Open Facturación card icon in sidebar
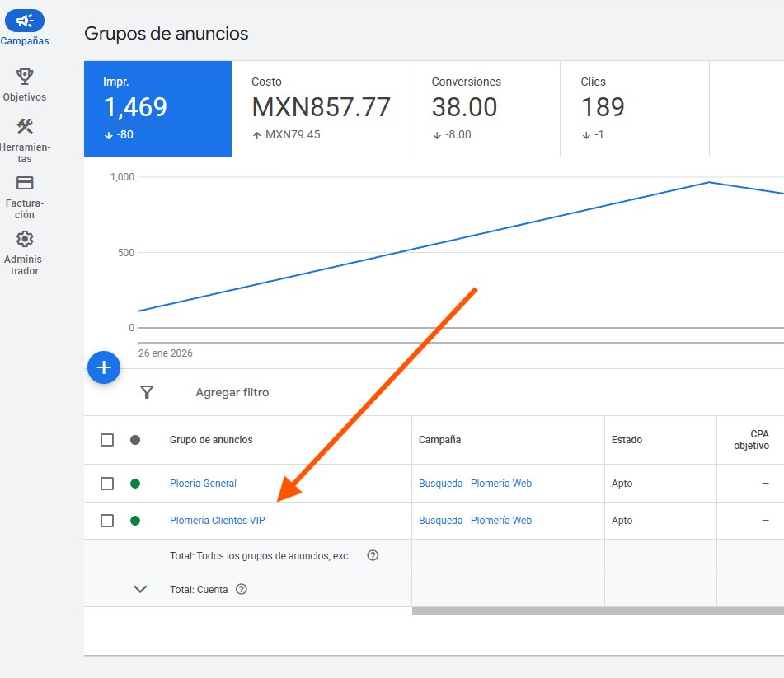Screen dimensions: 784x678 25,183
